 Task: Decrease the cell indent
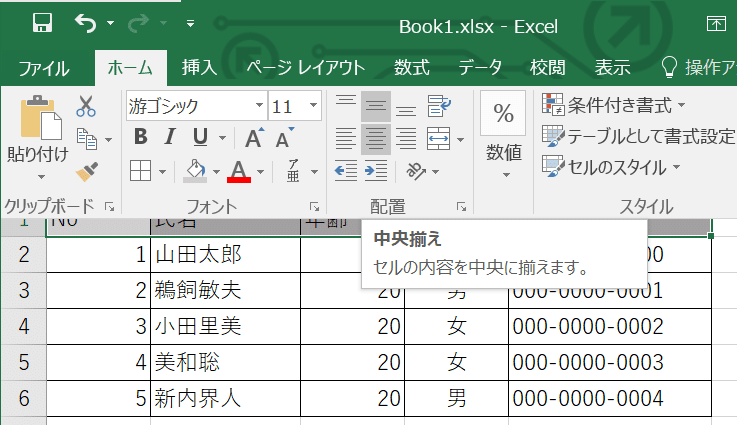[346, 171]
